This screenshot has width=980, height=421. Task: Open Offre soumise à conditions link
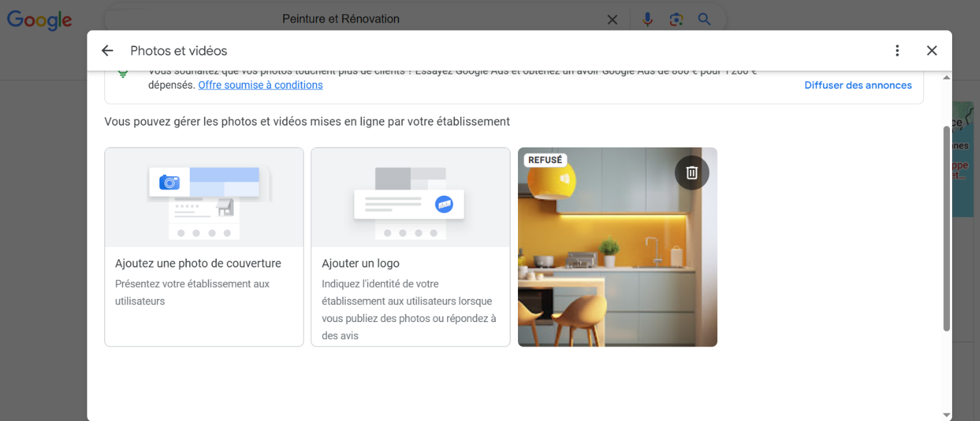[x=260, y=85]
